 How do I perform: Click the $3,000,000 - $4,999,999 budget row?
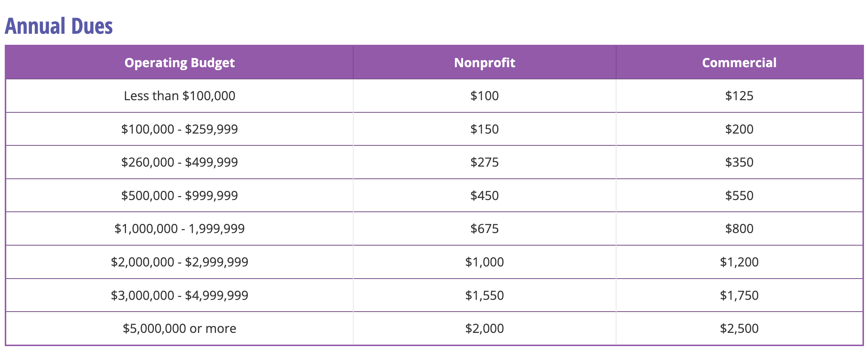click(179, 295)
